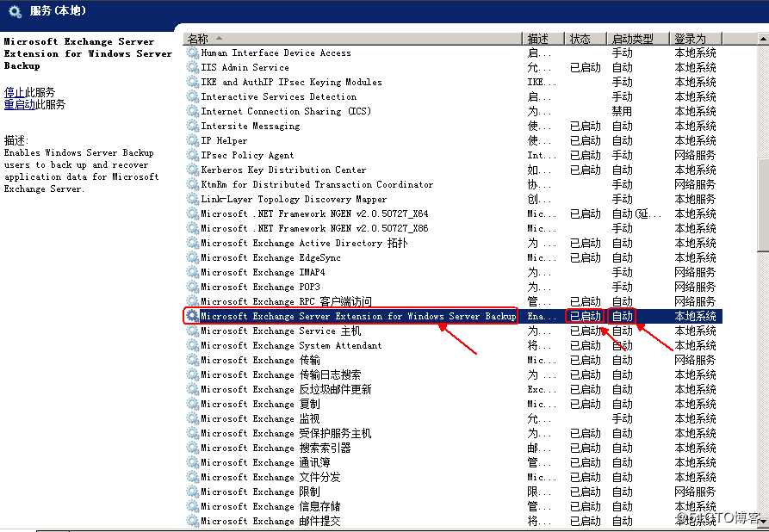The width and height of the screenshot is (769, 532).
Task: Sort by 状态 column header
Action: (586, 39)
